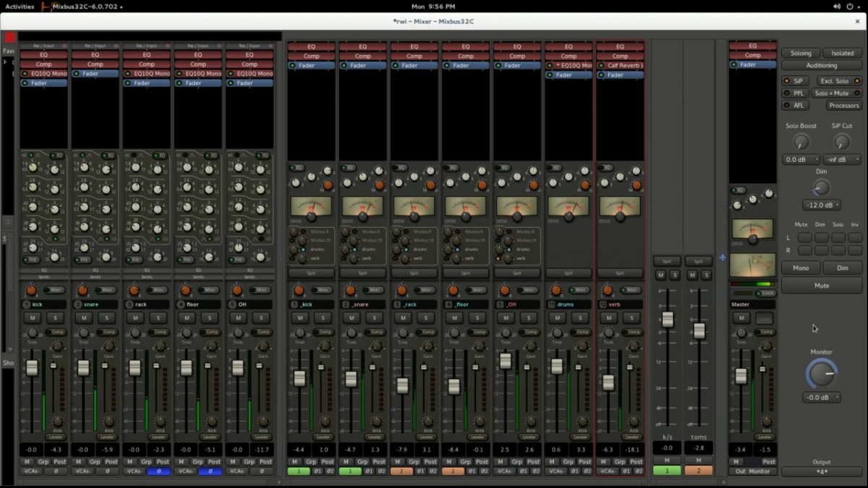868x488 pixels.
Task: Toggle Excl. Solo option
Action: tap(838, 81)
